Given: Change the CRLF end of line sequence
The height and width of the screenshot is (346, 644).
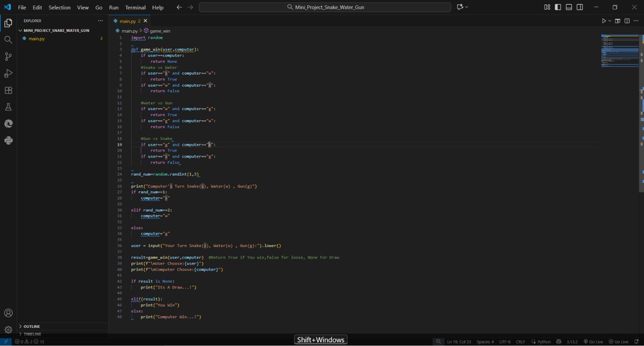Looking at the screenshot, I should (x=521, y=342).
